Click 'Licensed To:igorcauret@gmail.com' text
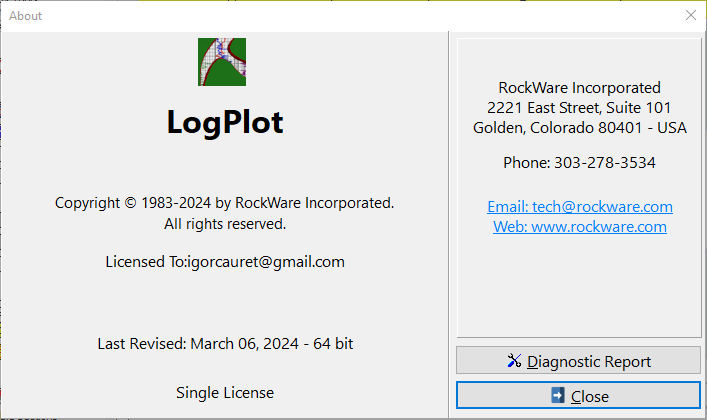The image size is (707, 420). coord(225,262)
